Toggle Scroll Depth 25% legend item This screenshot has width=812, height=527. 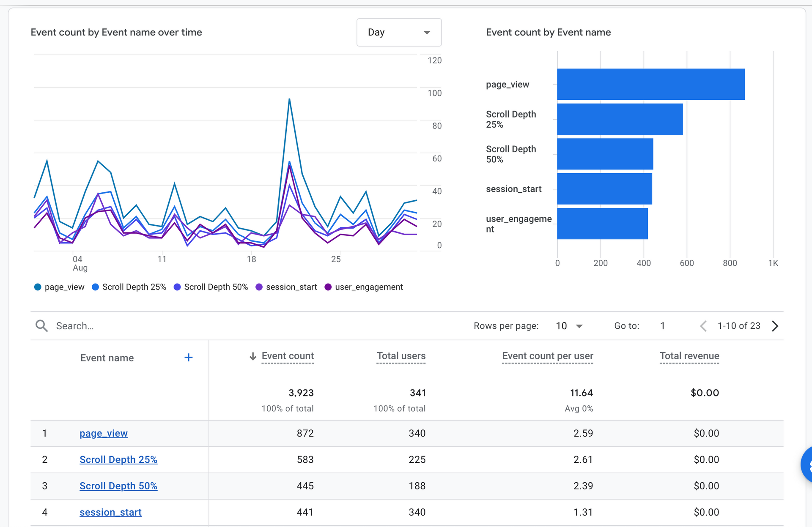point(129,287)
